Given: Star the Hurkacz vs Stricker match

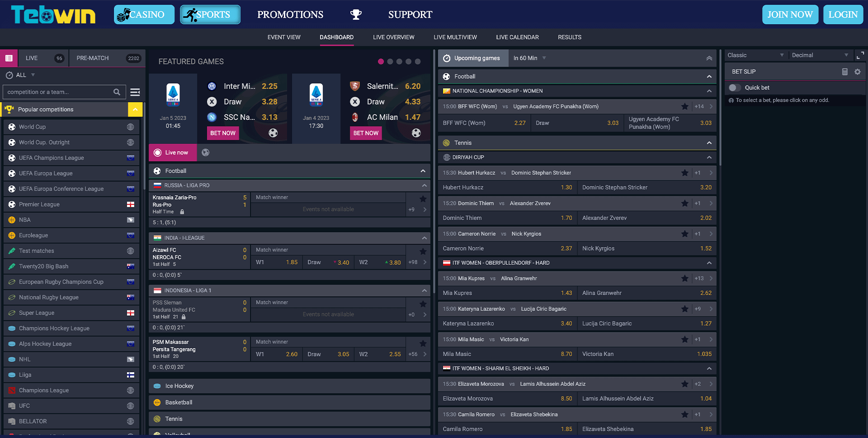Looking at the screenshot, I should (684, 173).
